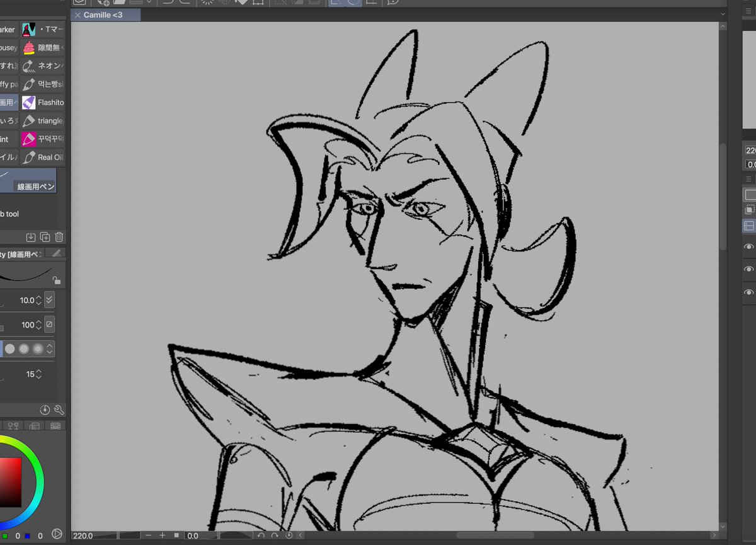756x545 pixels.
Task: Pick the strongest anti-aliasing circle option
Action: click(38, 348)
